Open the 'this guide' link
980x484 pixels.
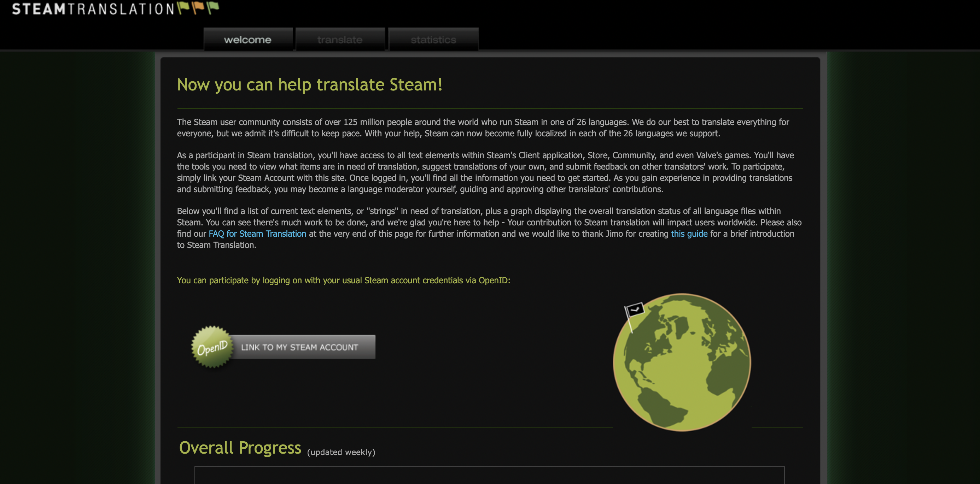point(689,234)
